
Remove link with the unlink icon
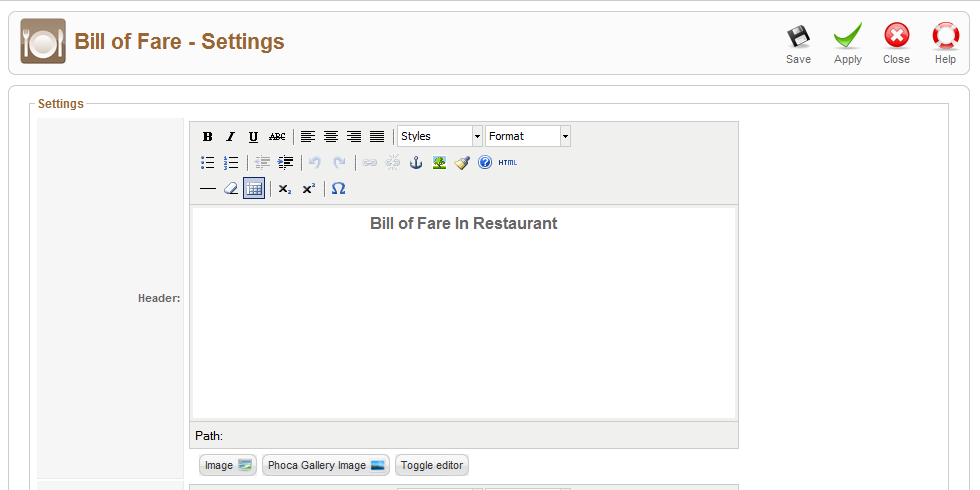(x=392, y=162)
